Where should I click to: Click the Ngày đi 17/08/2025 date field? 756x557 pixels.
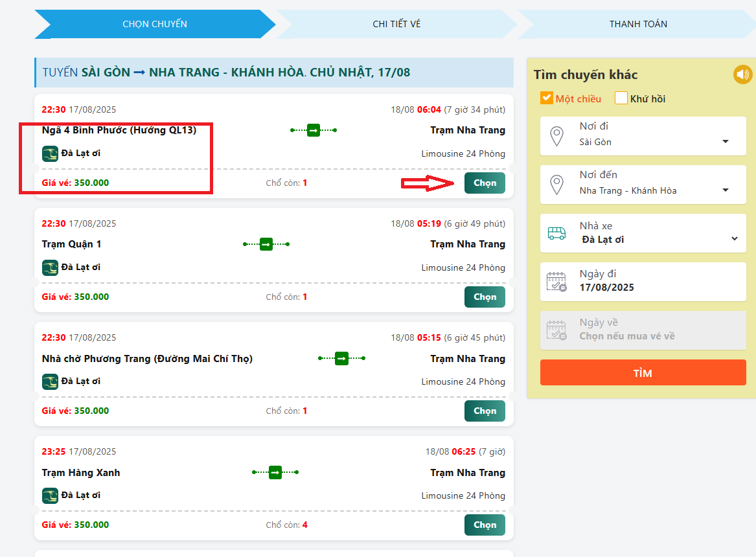[x=643, y=282]
